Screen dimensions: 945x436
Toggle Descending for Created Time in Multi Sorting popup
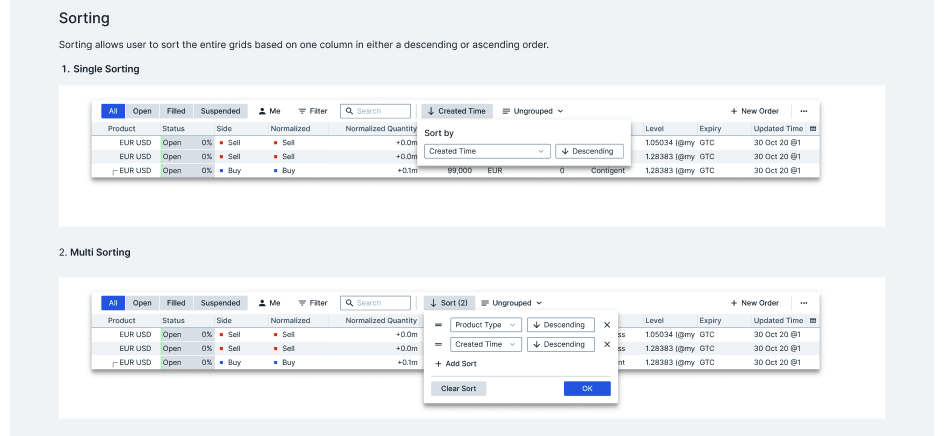(560, 344)
